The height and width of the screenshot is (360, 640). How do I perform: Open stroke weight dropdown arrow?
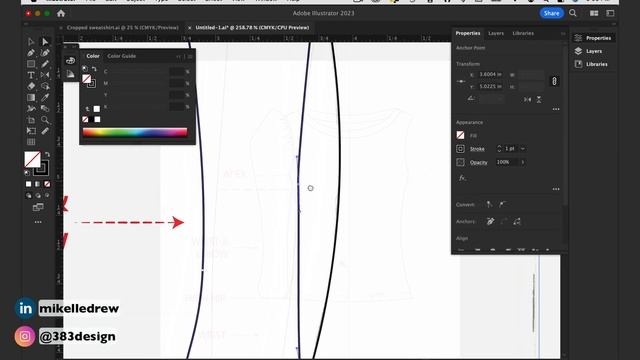[522, 149]
